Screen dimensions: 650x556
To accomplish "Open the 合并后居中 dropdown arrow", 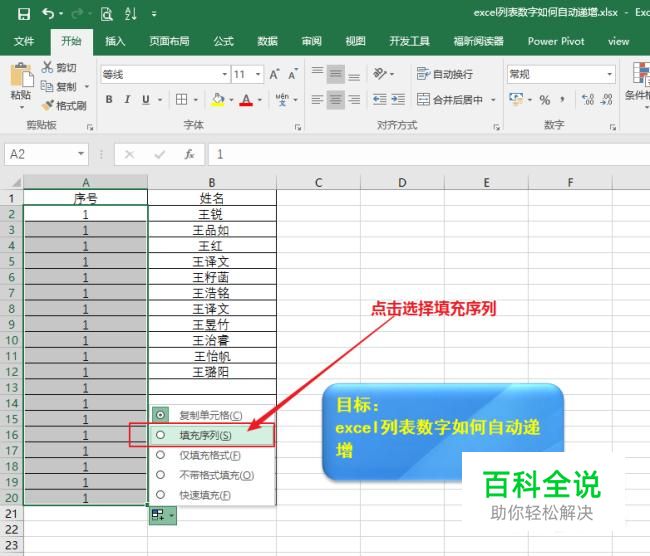I will click(493, 100).
